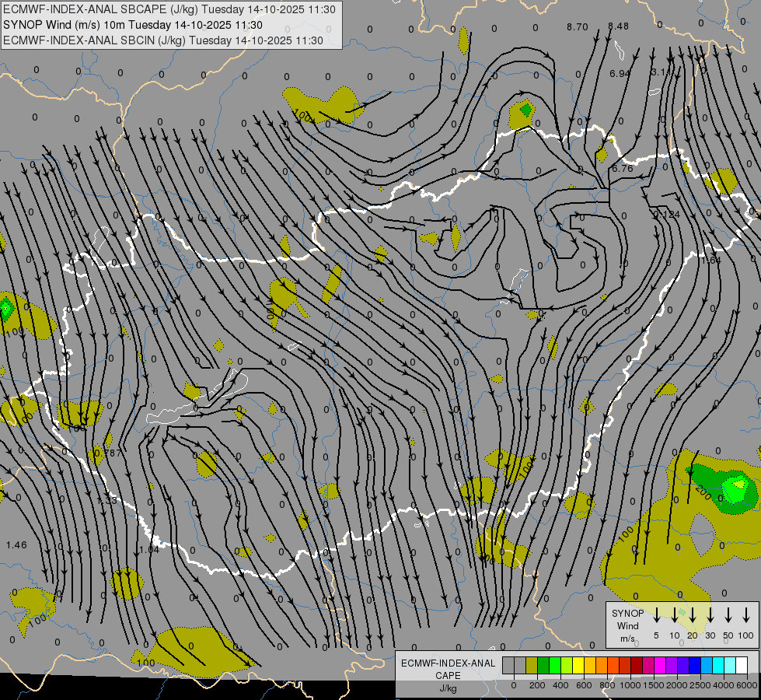Pick the yellow 600 J/kg legend swatch
761x700 pixels.
coord(578,665)
